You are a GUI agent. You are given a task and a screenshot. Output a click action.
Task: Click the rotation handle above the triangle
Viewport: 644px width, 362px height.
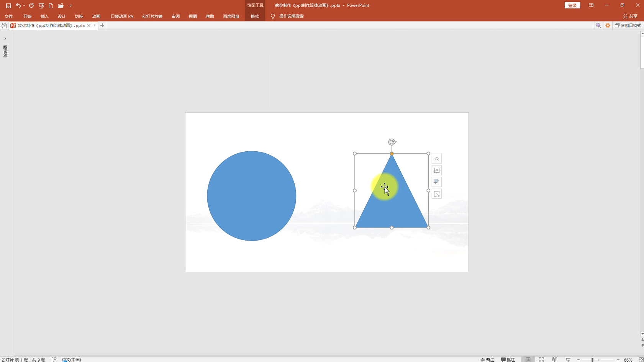point(392,142)
